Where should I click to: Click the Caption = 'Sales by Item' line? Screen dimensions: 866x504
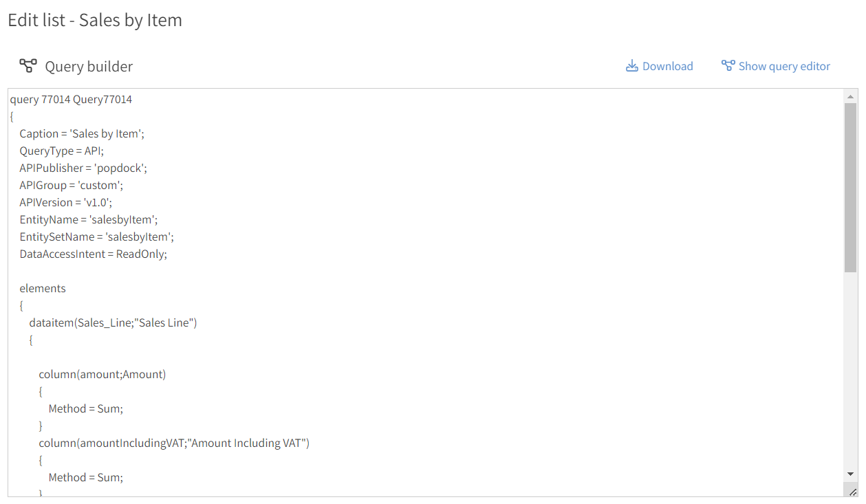(81, 134)
